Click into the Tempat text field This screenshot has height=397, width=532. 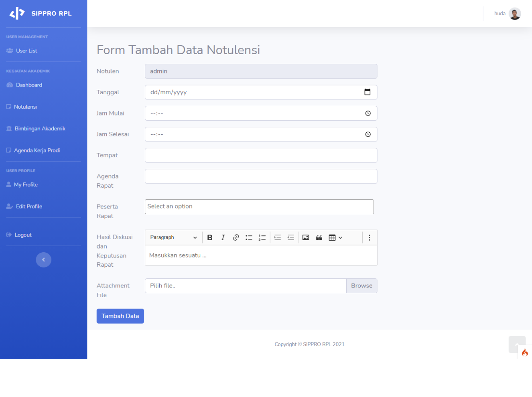click(261, 156)
